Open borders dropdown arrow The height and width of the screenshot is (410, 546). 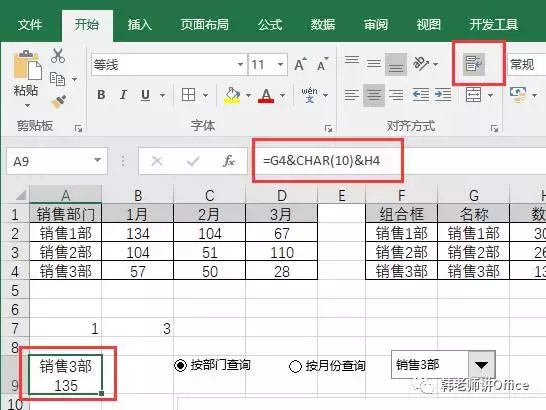coord(205,95)
